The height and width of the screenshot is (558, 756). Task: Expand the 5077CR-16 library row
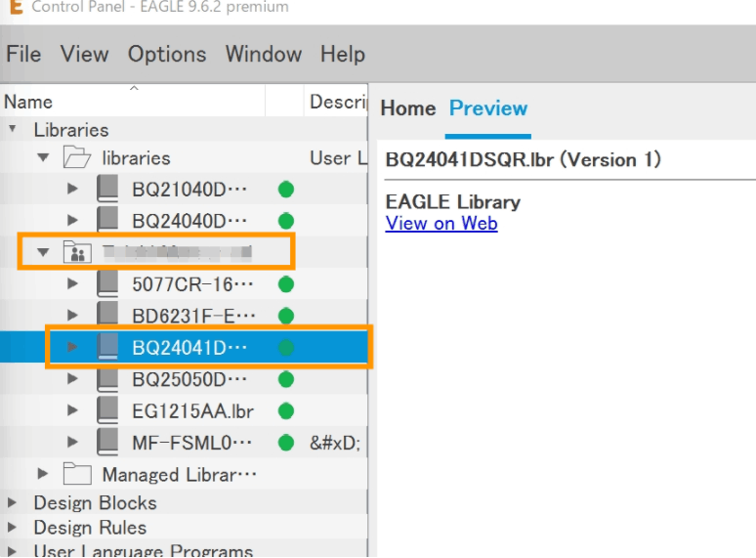click(x=72, y=284)
